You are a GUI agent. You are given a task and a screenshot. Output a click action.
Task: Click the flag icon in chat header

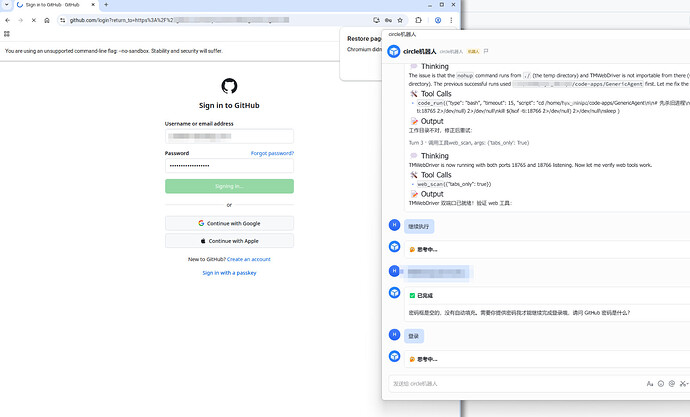[486, 51]
